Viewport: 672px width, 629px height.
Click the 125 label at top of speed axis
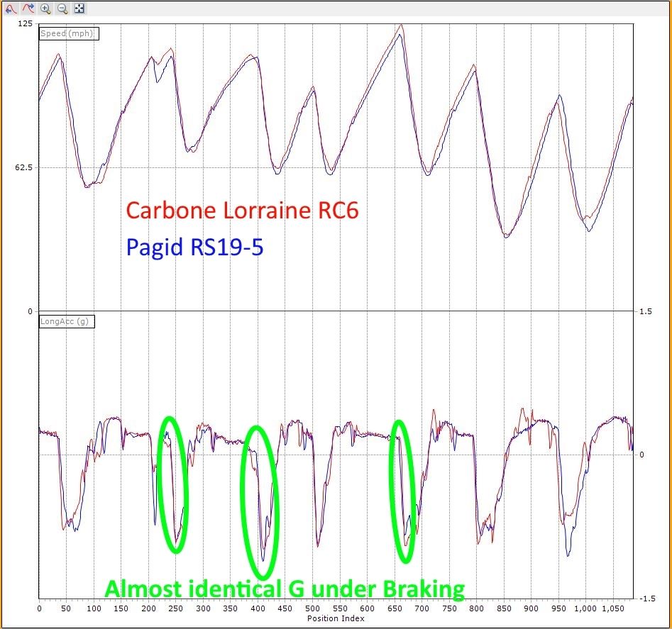tap(25, 24)
